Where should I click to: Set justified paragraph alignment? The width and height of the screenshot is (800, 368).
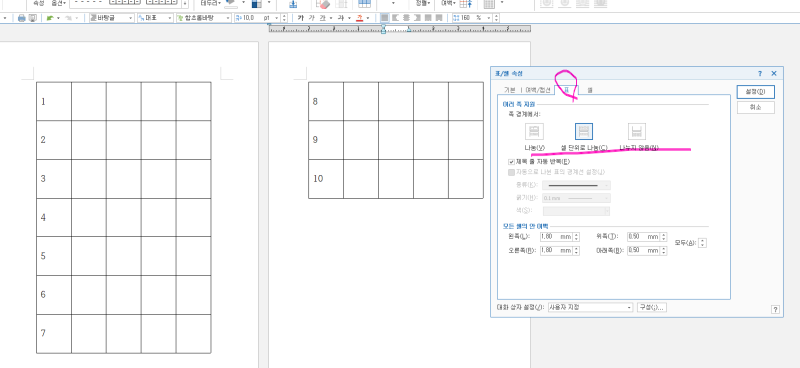pos(385,18)
